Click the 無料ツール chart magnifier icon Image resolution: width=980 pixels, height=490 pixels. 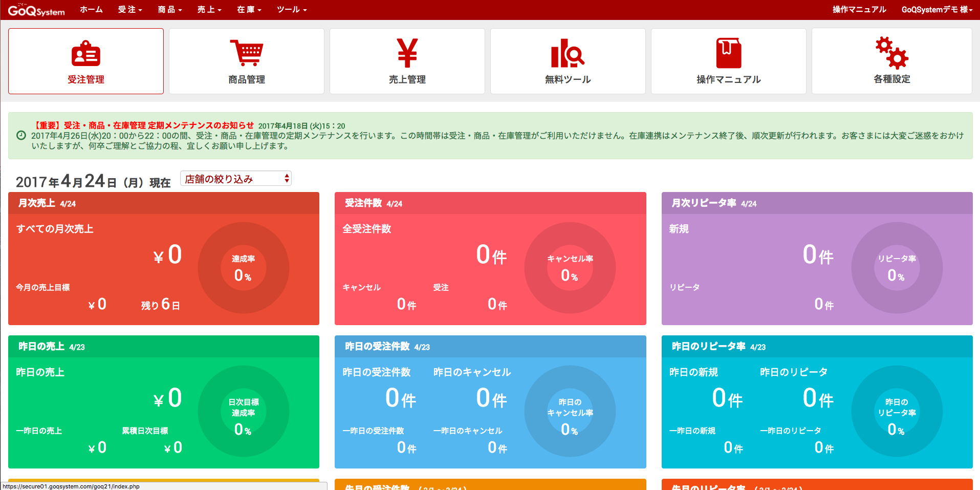[568, 53]
